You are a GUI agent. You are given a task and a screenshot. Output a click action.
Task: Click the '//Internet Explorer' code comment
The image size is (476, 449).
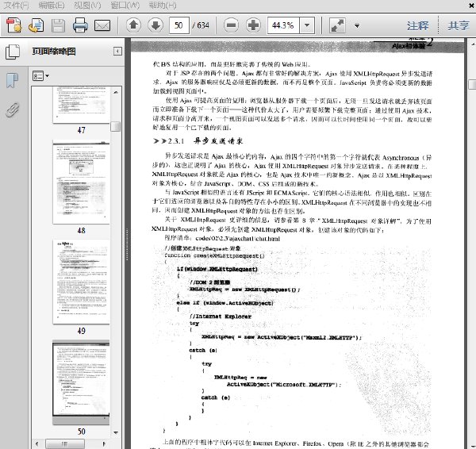point(221,317)
